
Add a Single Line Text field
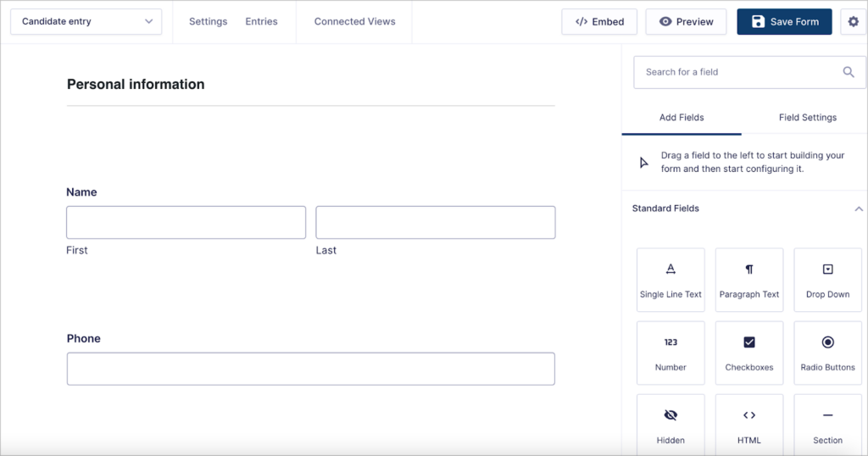point(670,281)
